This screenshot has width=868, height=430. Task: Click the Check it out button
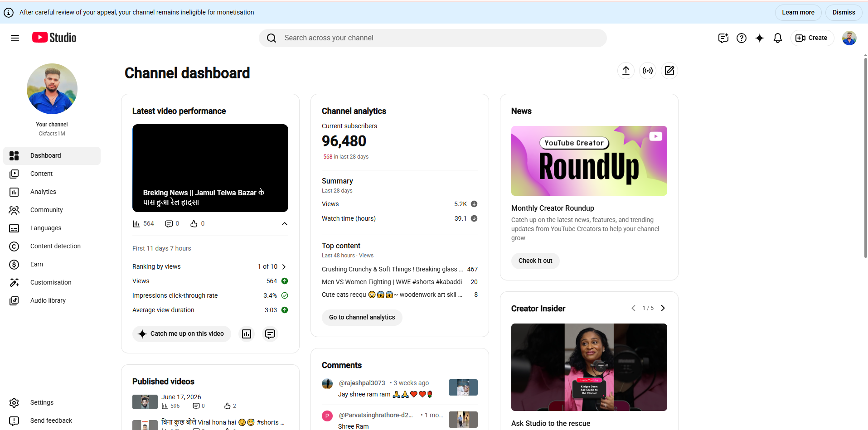click(535, 261)
